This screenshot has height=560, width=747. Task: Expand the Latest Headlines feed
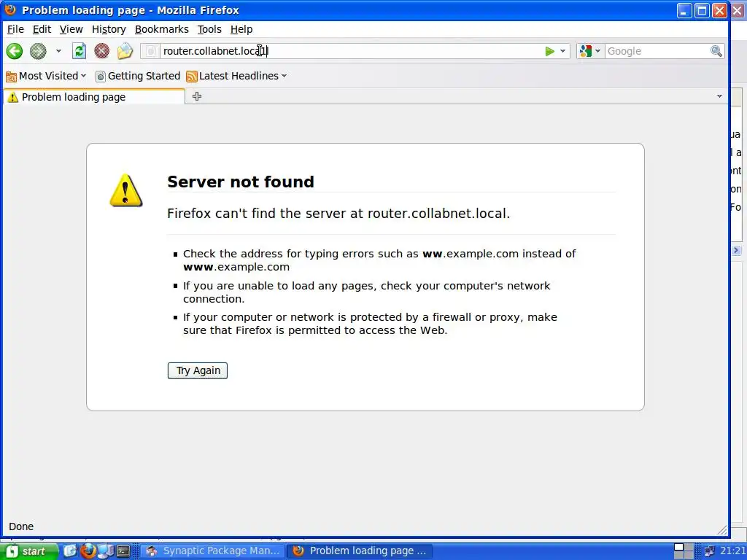[236, 76]
